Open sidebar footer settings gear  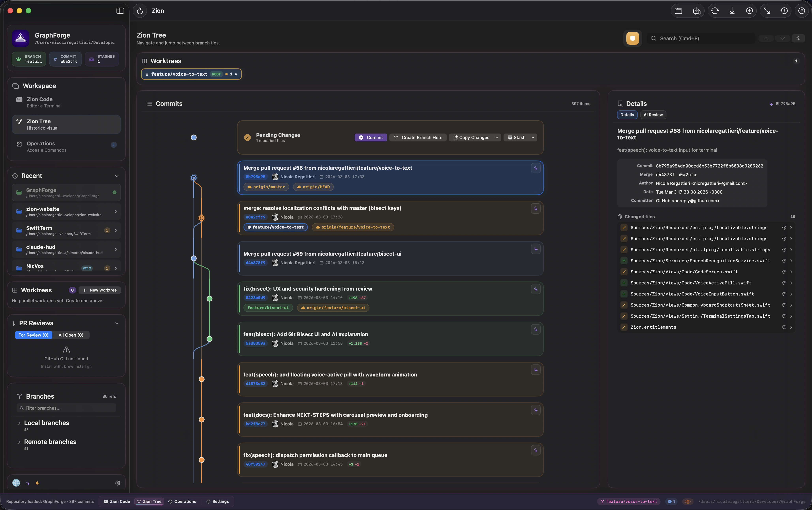click(118, 483)
